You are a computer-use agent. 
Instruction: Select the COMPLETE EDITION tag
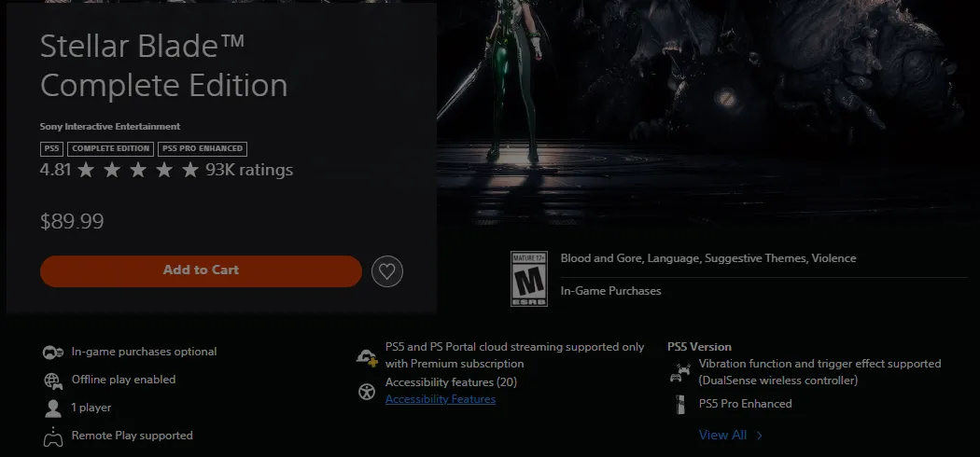111,148
